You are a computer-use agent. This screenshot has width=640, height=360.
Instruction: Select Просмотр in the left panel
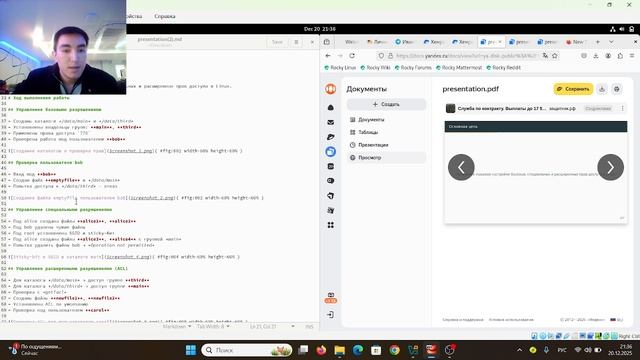coord(386,158)
